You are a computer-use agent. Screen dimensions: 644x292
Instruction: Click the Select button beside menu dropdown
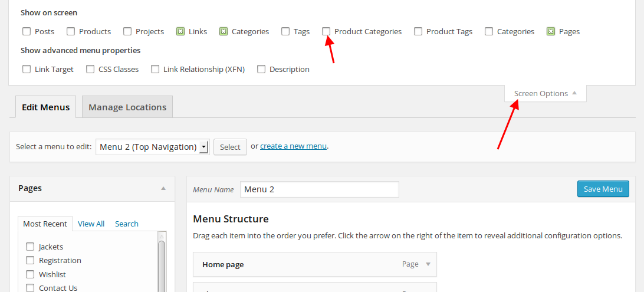coord(230,147)
